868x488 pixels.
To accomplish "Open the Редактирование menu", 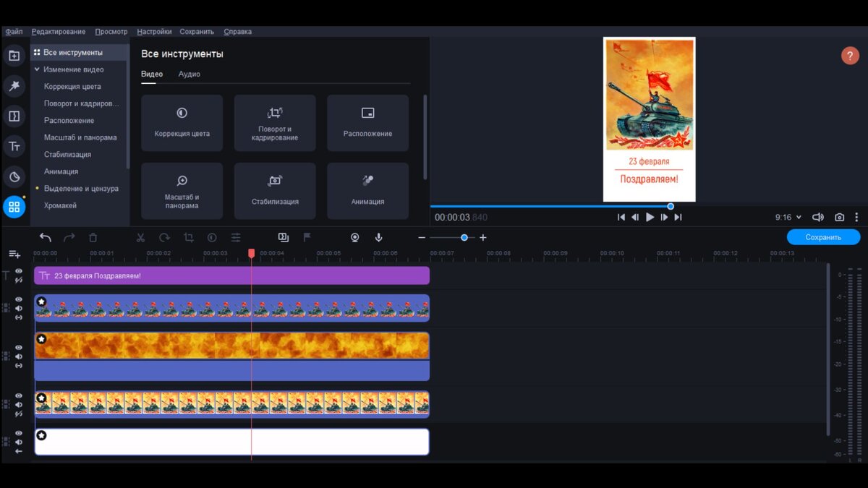I will pyautogui.click(x=59, y=32).
